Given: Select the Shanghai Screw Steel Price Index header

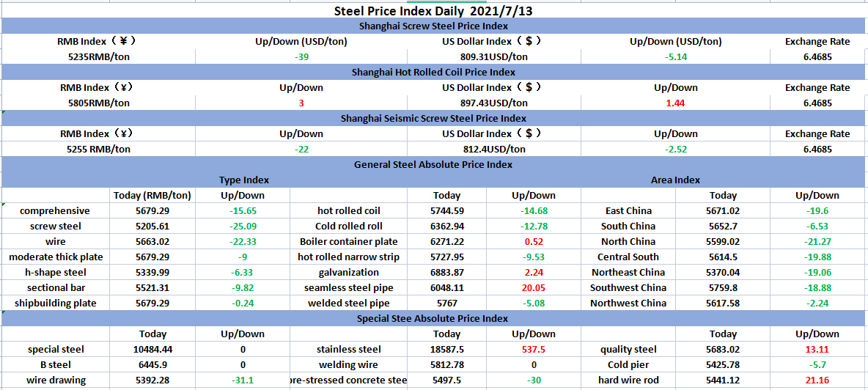Looking at the screenshot, I should click(x=433, y=26).
